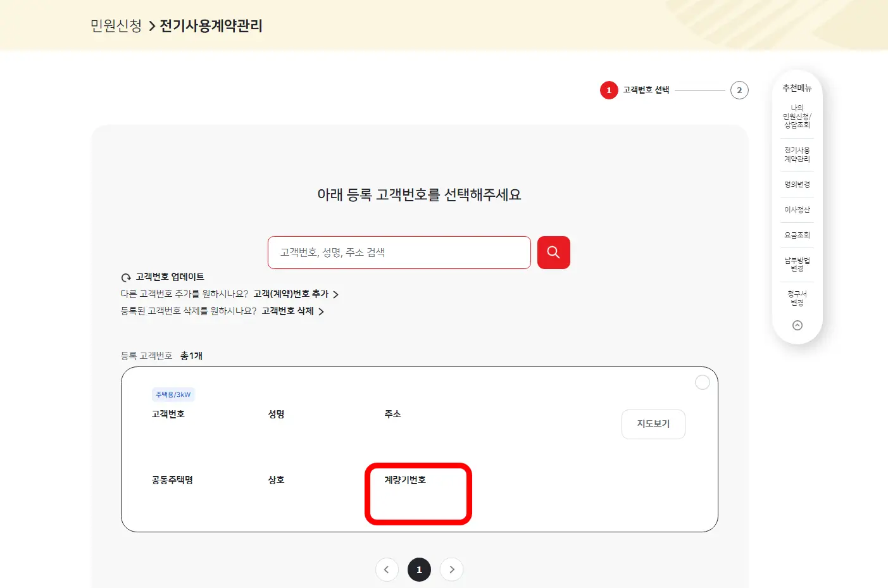Viewport: 888px width, 588px height.
Task: Click the 지도보기 button
Action: tap(653, 424)
